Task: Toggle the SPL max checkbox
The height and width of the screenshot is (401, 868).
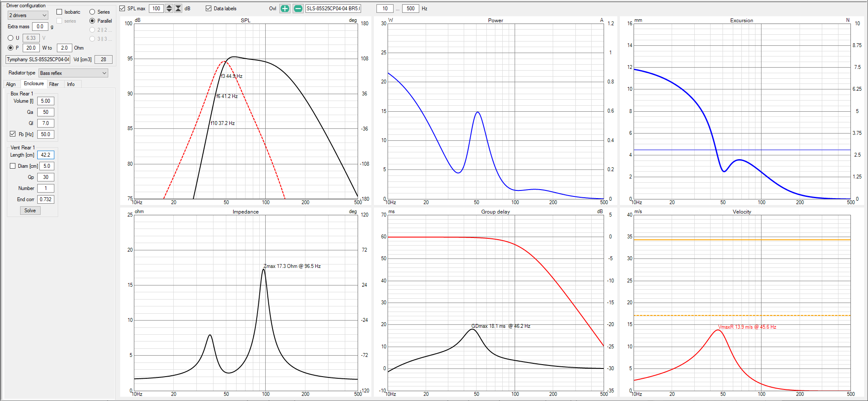Action: pyautogui.click(x=122, y=9)
